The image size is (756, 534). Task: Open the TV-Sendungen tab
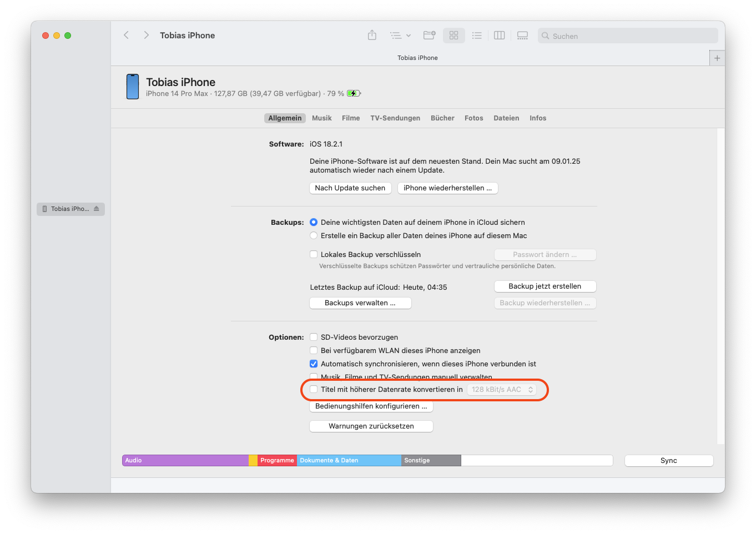395,118
